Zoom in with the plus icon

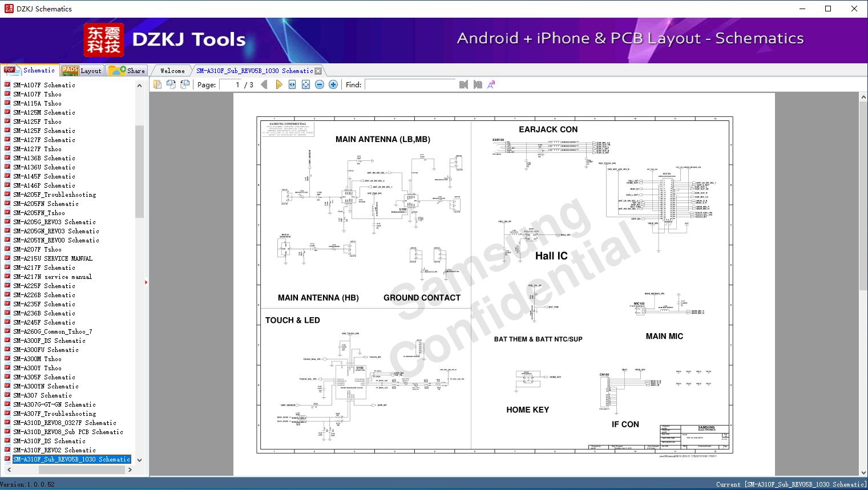coord(333,84)
